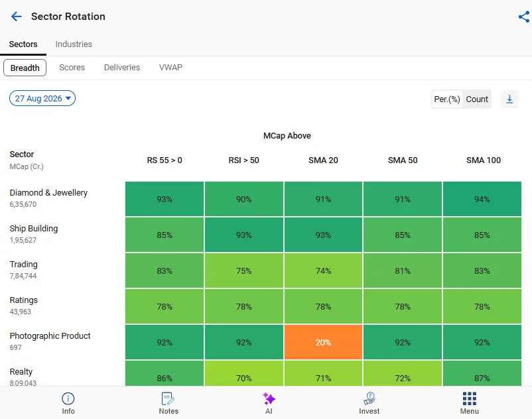This screenshot has width=532, height=419.
Task: Click Ship Building RS 55 85% cell
Action: point(165,235)
